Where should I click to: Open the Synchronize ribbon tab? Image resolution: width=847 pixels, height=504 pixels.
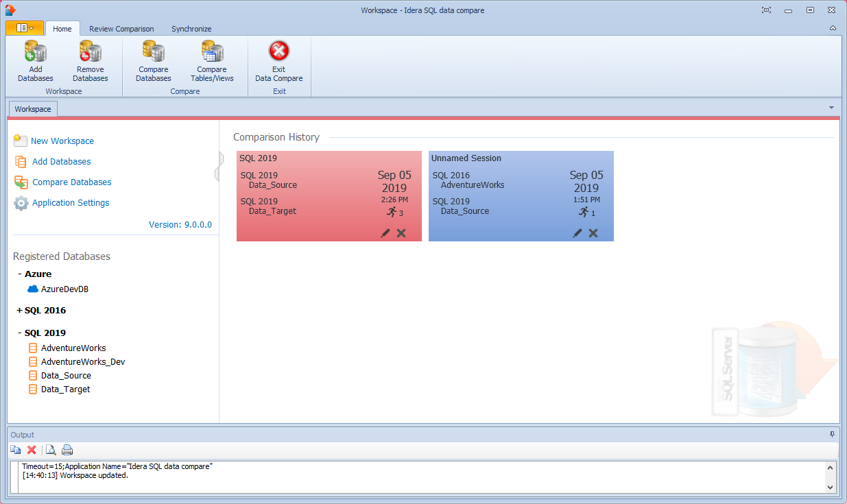click(191, 29)
